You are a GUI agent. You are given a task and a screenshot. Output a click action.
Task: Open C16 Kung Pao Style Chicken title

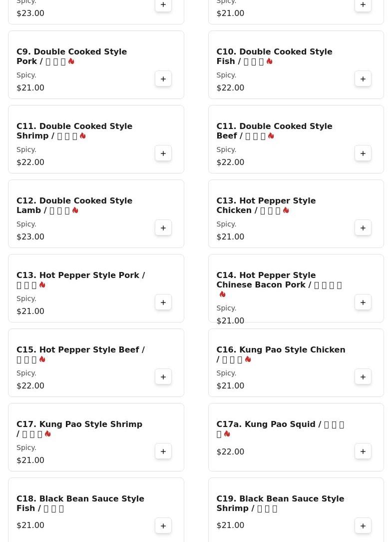tap(280, 354)
